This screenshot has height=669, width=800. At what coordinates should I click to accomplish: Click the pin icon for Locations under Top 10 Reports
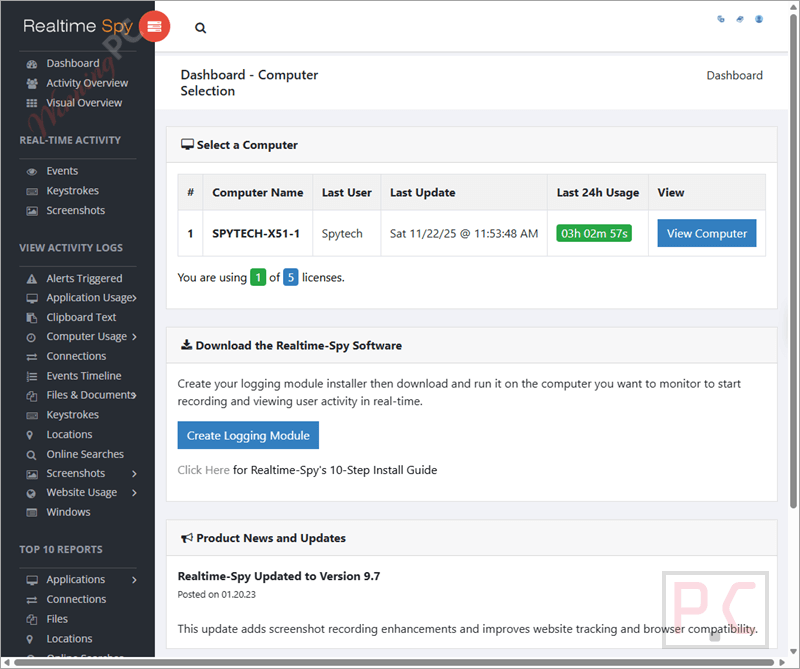tap(30, 639)
